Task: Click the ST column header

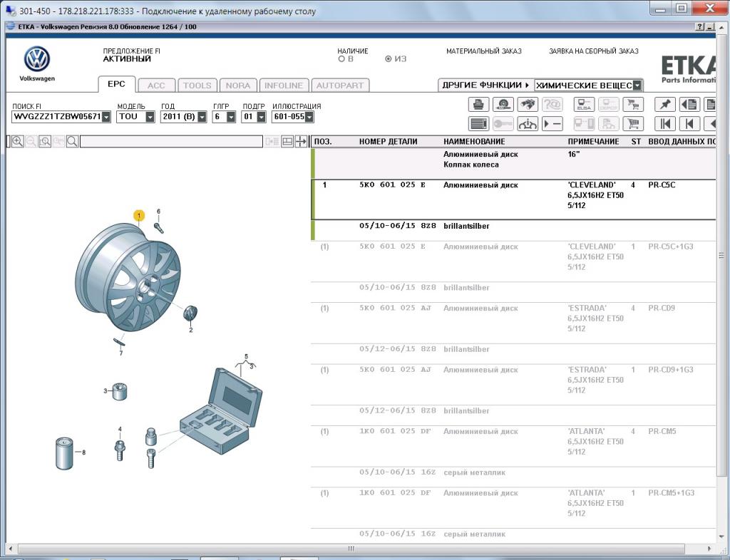Action: tap(636, 141)
